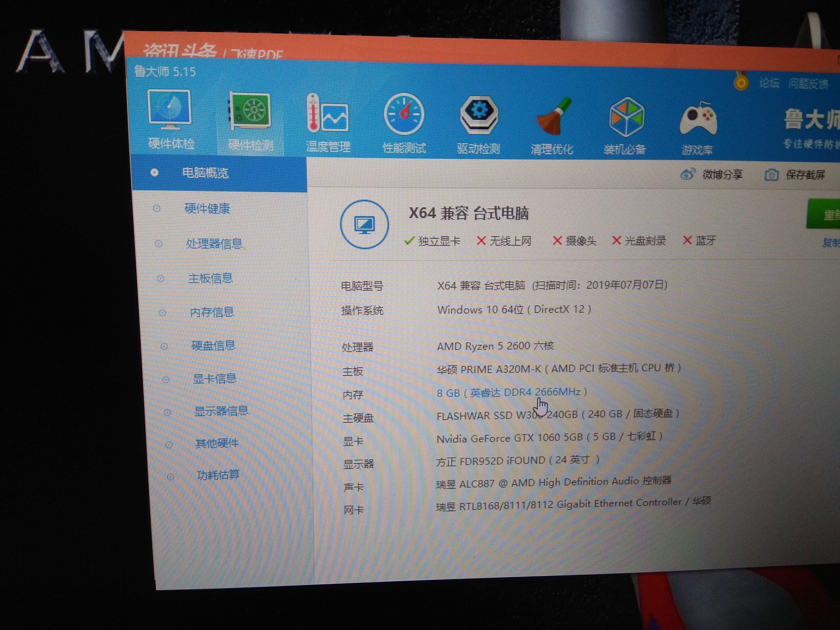The height and width of the screenshot is (630, 840).
Task: Click the round computer monitor icon
Action: 364,224
